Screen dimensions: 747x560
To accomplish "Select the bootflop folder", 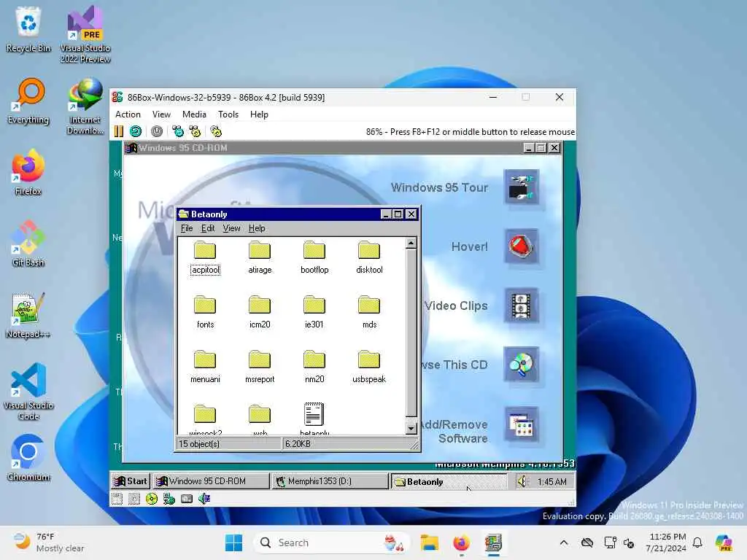I will pyautogui.click(x=314, y=257).
